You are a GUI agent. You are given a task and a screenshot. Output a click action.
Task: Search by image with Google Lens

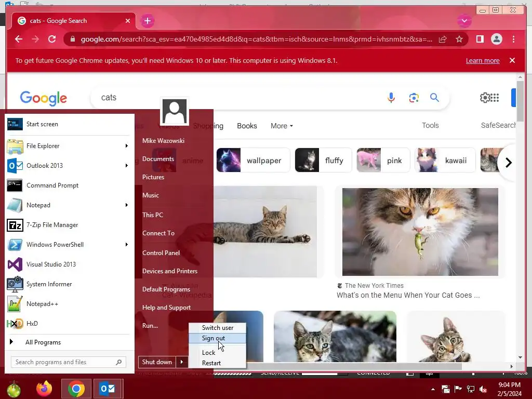pos(414,98)
